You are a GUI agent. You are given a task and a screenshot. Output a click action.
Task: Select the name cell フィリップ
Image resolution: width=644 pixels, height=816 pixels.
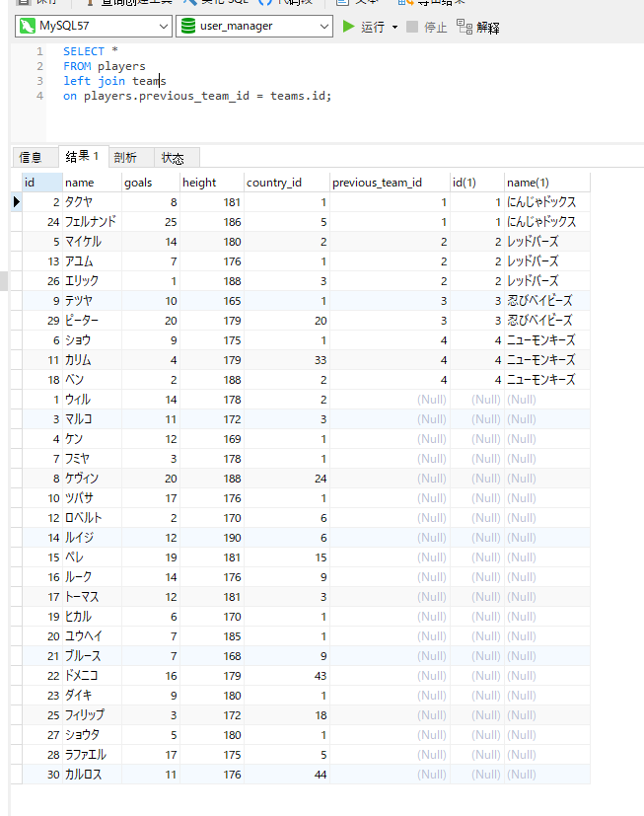click(92, 715)
